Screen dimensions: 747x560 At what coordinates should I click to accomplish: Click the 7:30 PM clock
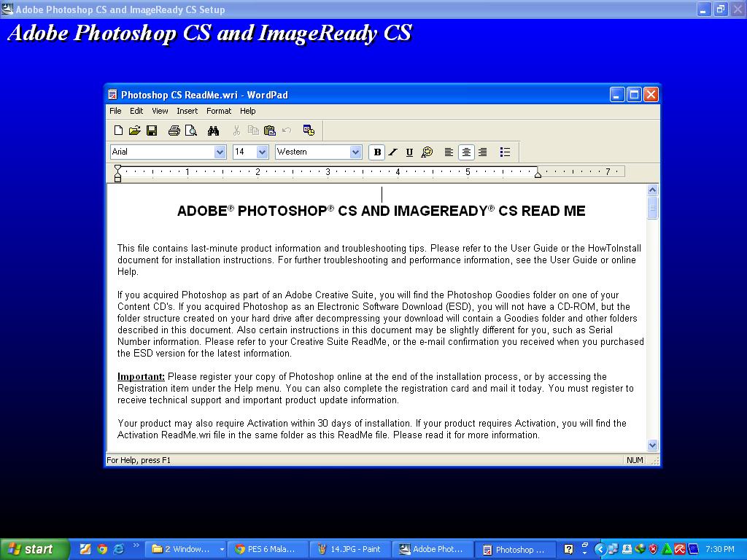click(720, 549)
